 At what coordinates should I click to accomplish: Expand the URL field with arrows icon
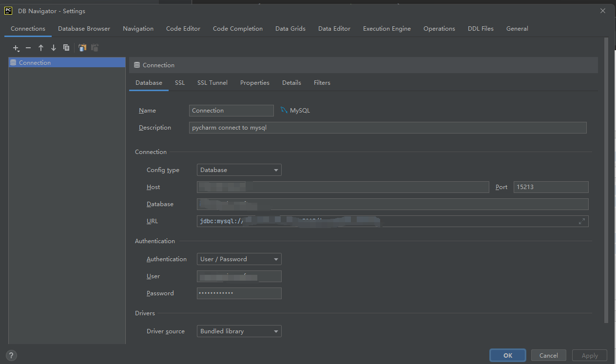click(x=581, y=221)
